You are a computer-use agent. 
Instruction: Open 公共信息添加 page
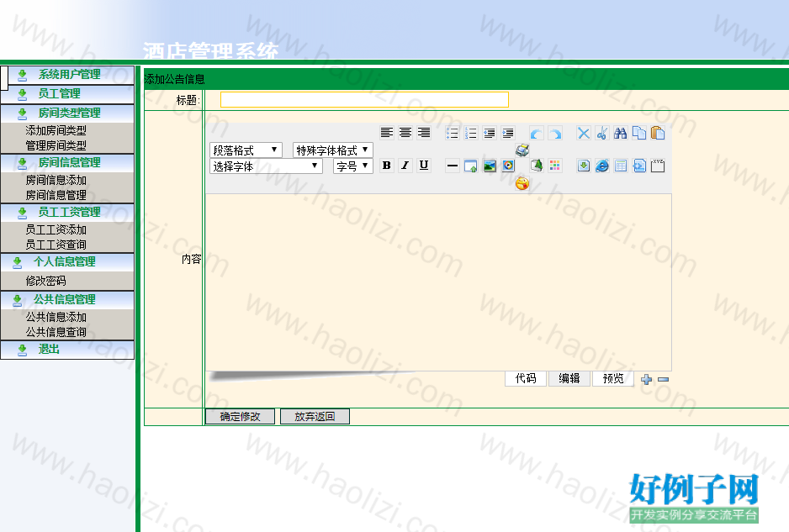coord(56,318)
